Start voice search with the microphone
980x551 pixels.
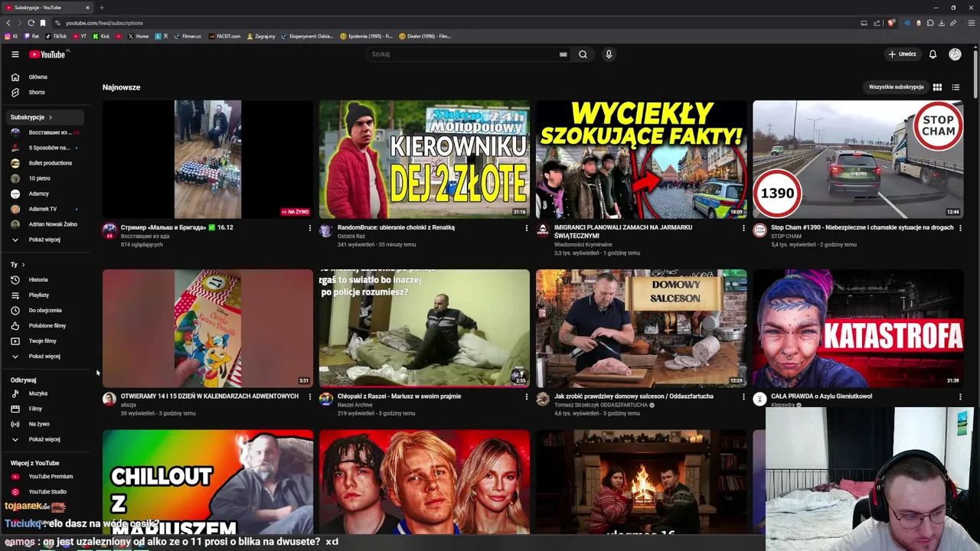click(x=609, y=54)
